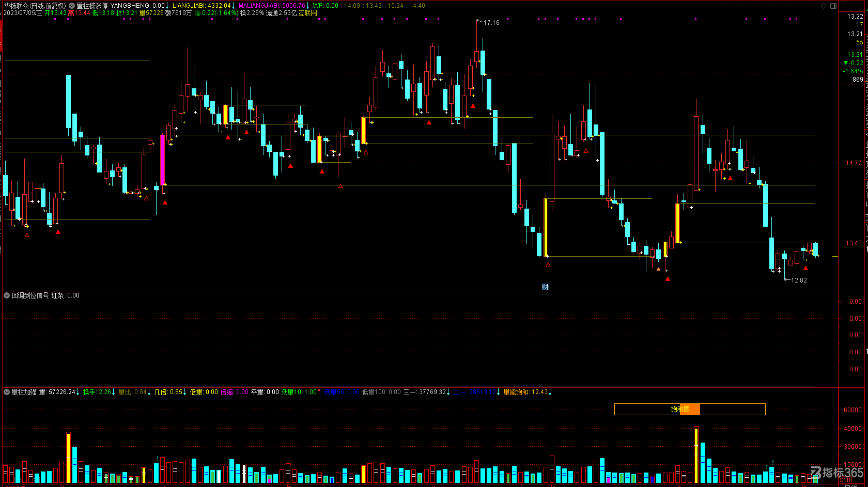Viewport: 868px width, 487px height.
Task: Expand the 回调到位信号 indicator dropdown
Action: point(7,295)
